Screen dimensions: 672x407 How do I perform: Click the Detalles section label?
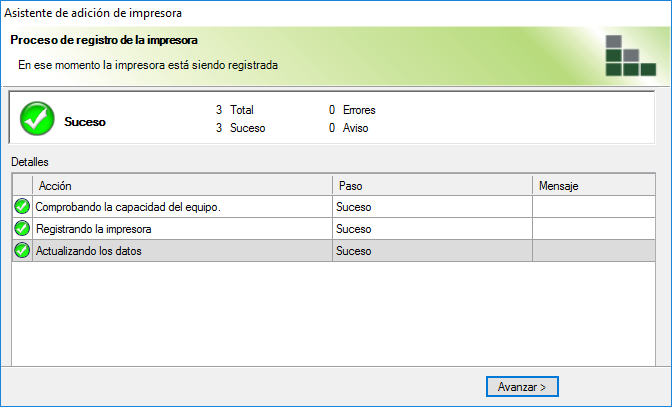tap(30, 162)
